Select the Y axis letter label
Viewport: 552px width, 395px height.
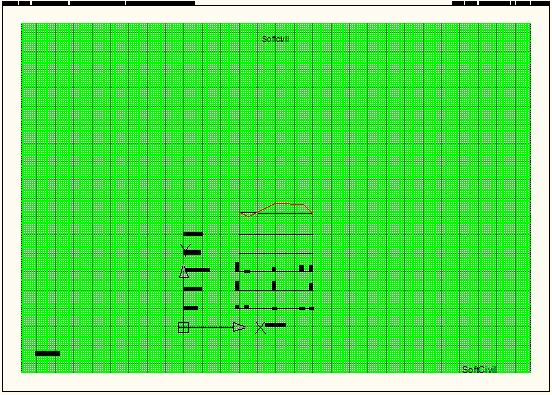(185, 249)
